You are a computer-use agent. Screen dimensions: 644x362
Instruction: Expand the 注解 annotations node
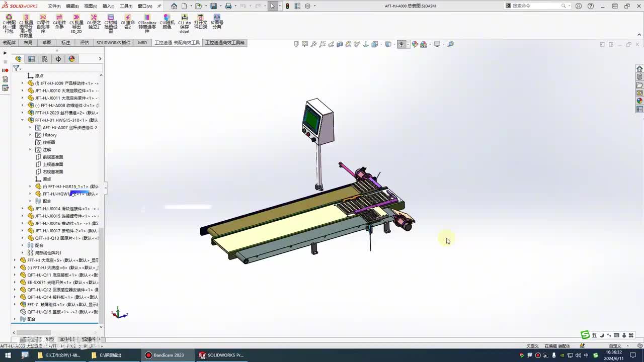pos(30,149)
